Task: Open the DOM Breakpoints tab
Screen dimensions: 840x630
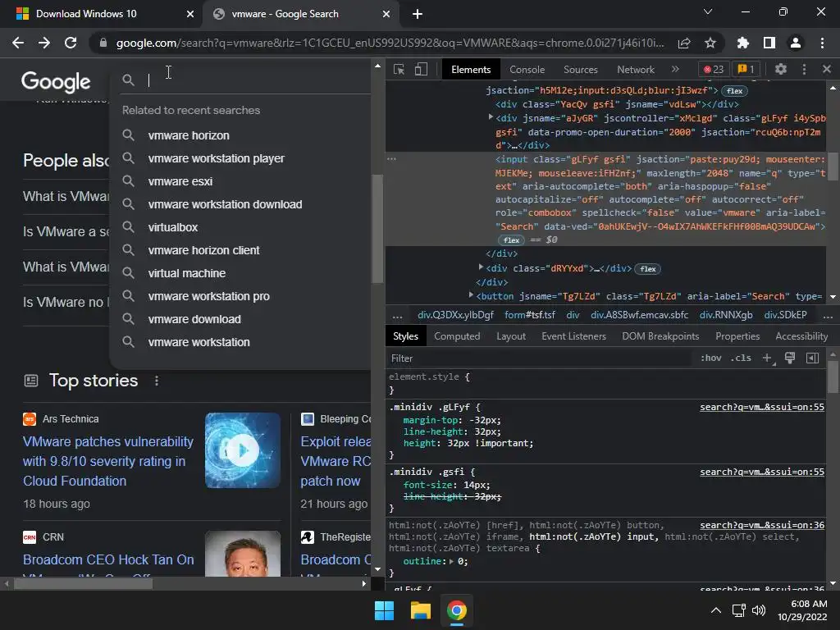Action: click(x=660, y=336)
